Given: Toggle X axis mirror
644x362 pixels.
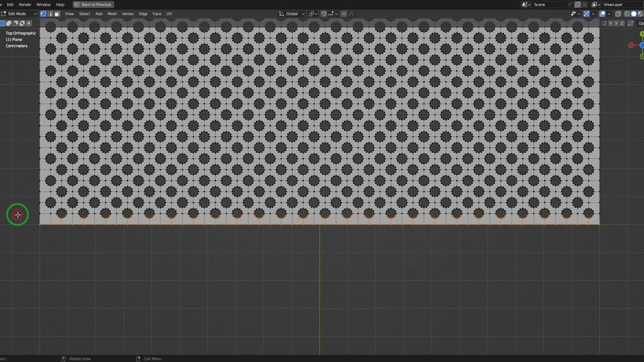Looking at the screenshot, I should (x=611, y=23).
